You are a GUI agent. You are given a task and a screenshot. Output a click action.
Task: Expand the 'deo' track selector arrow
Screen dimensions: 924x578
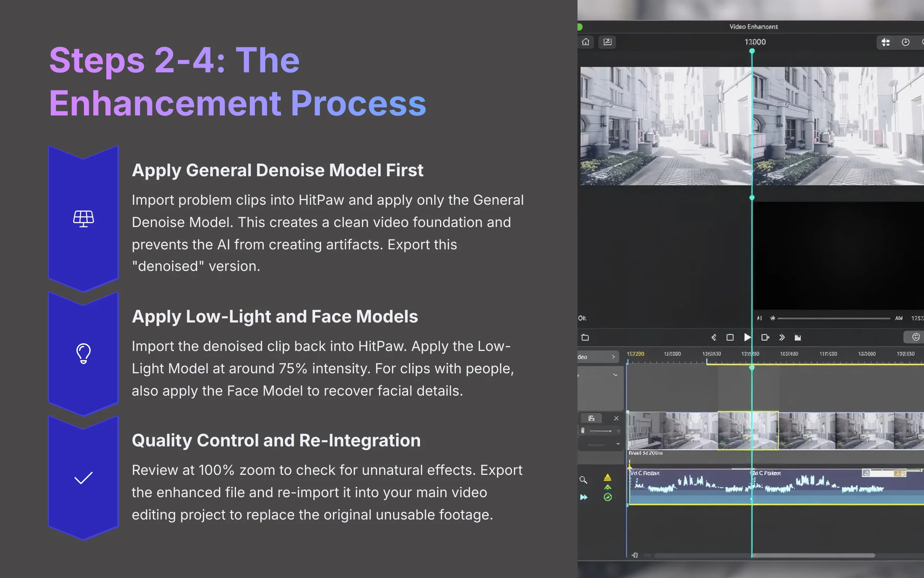tap(613, 357)
